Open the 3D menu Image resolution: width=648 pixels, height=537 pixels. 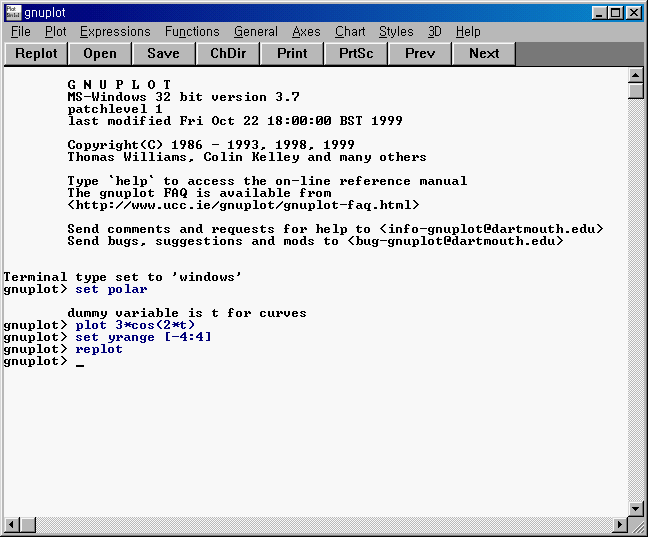click(x=434, y=32)
